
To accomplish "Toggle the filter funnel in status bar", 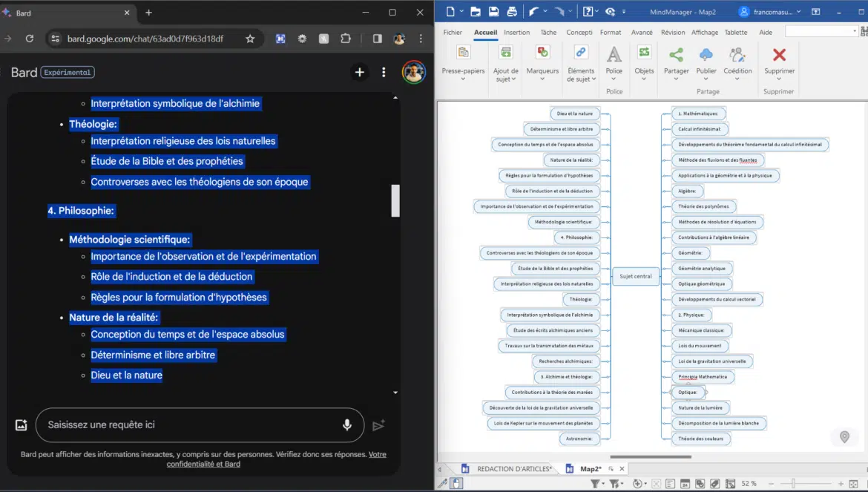I will (594, 484).
